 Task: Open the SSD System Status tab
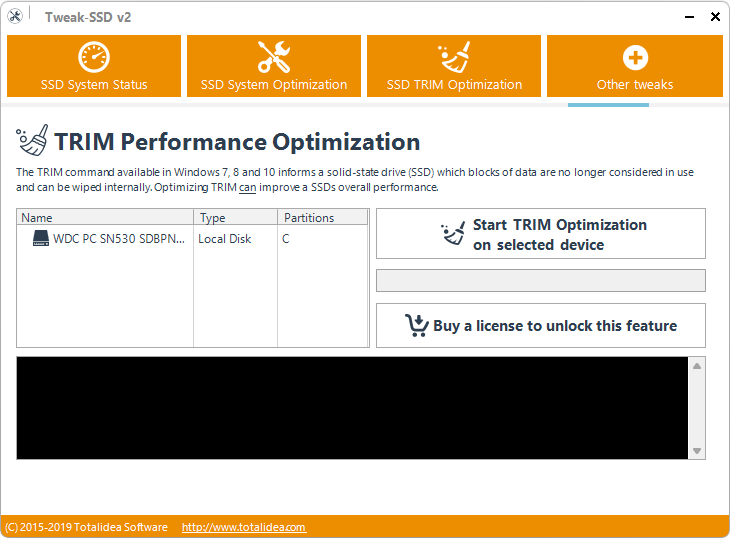click(x=94, y=66)
